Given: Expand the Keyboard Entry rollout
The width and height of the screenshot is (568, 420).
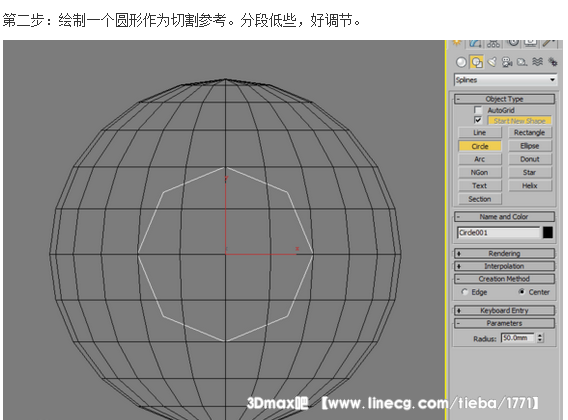Looking at the screenshot, I should [504, 311].
